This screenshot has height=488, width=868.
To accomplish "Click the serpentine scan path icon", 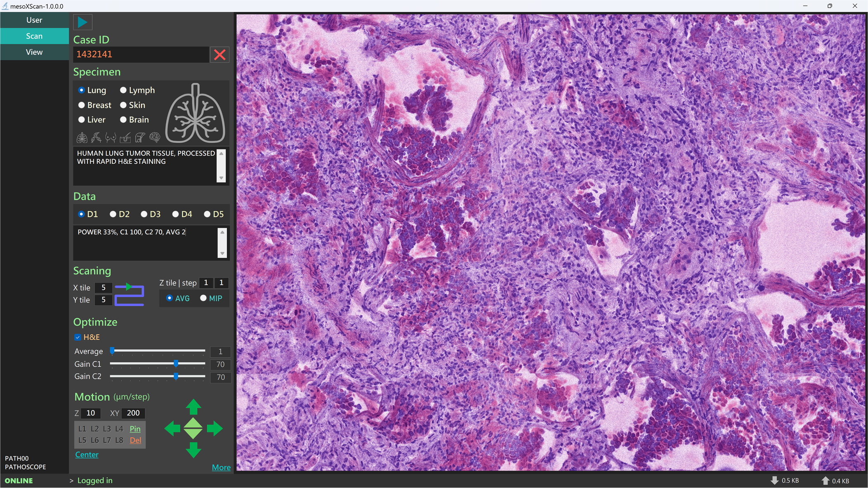I will tap(130, 295).
